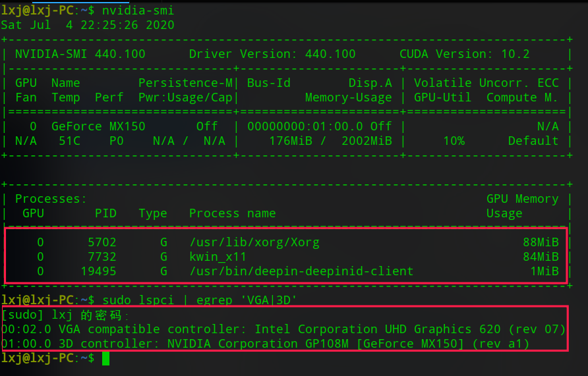Viewport: 588px width, 376px height.
Task: Click 'GPU-Util' header text
Action: pyautogui.click(x=442, y=97)
